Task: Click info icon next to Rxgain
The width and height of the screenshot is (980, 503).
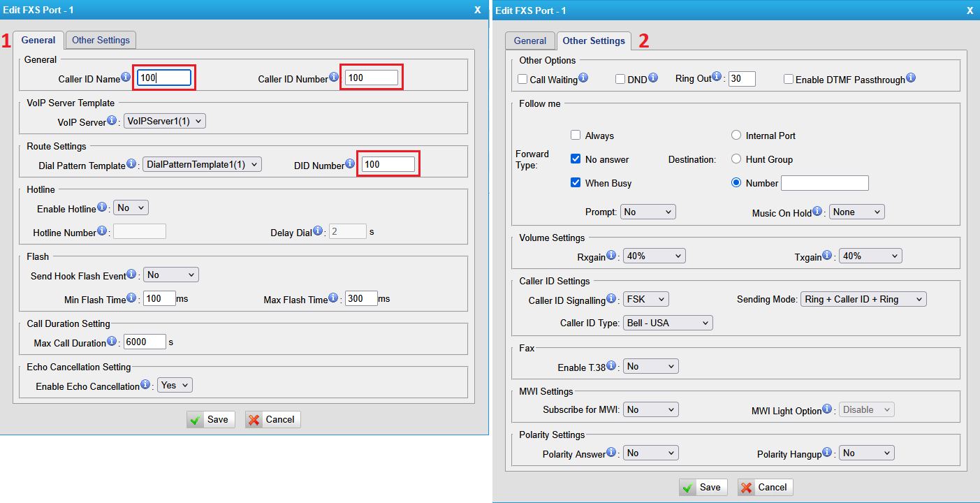Action: click(611, 256)
